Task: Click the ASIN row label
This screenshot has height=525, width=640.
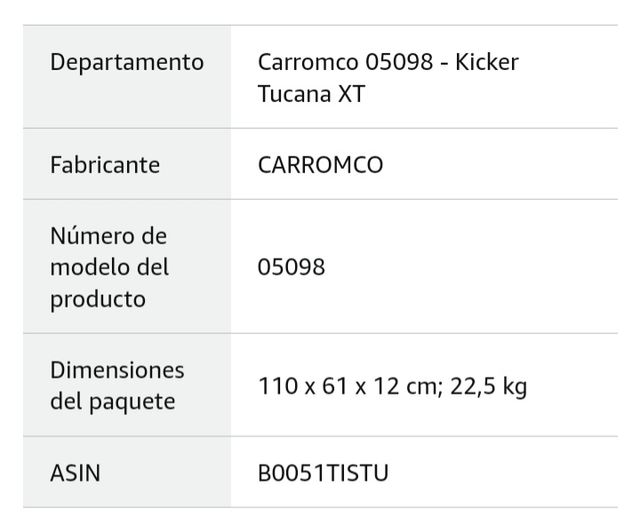Action: 75,472
